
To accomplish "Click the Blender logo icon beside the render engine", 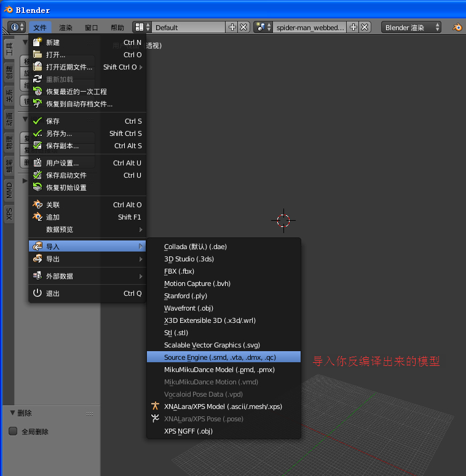I will [457, 27].
